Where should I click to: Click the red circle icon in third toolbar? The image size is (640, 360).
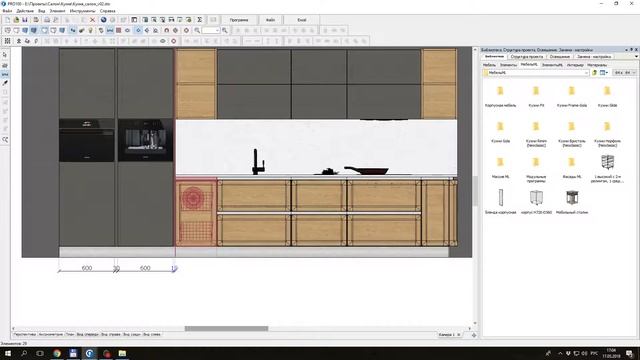[173, 41]
